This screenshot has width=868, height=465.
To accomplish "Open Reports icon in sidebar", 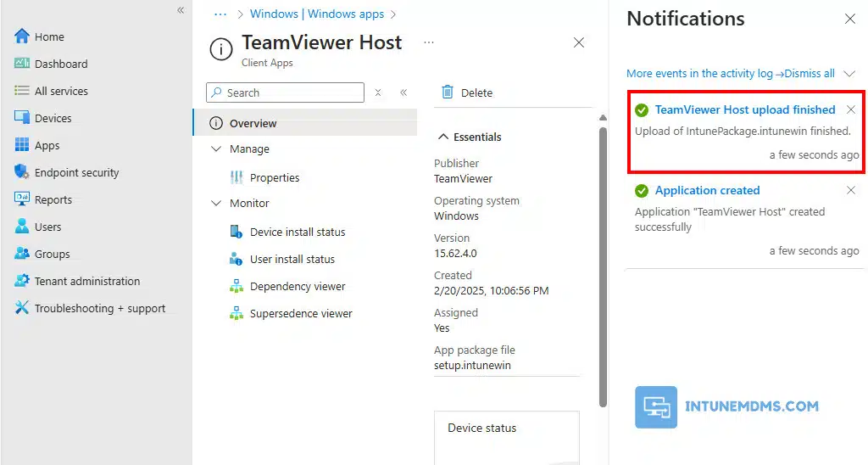I will pyautogui.click(x=21, y=199).
